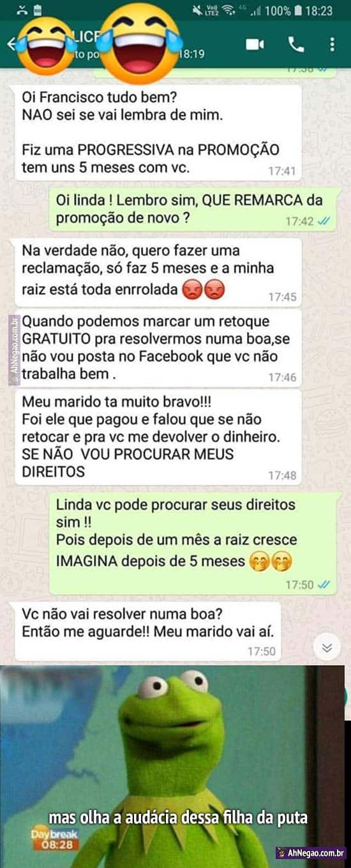Select the 'retoque GRATUITO' message bubble
Screen dimensions: 351x868
click(x=158, y=349)
